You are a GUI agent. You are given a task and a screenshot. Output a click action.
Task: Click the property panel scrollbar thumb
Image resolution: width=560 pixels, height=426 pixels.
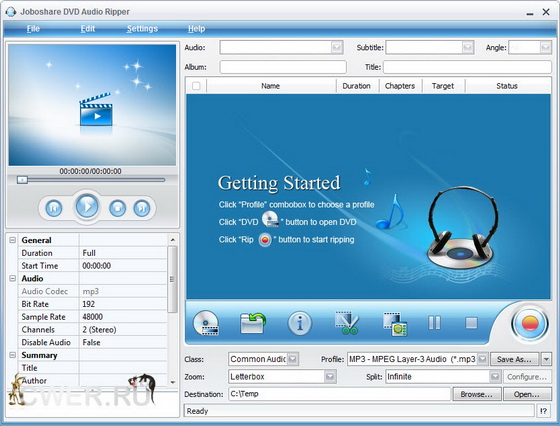coord(172,279)
